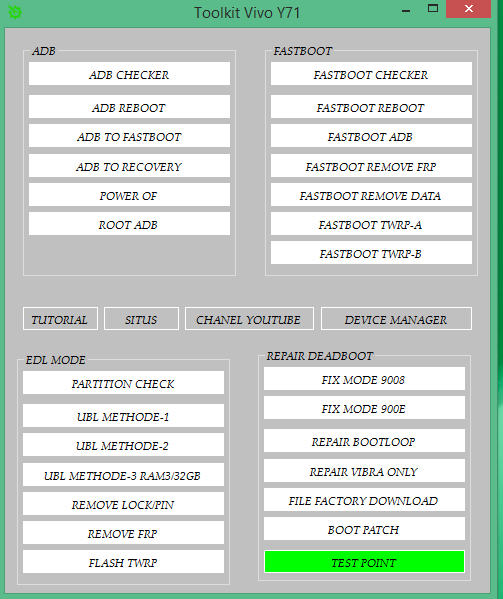Click POWER OF button
This screenshot has width=503, height=599.
point(129,195)
